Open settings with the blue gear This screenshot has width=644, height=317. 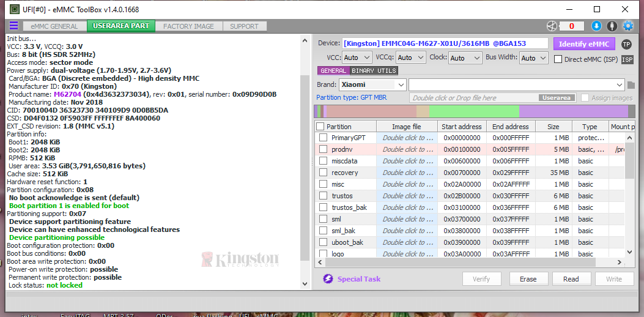click(x=628, y=26)
